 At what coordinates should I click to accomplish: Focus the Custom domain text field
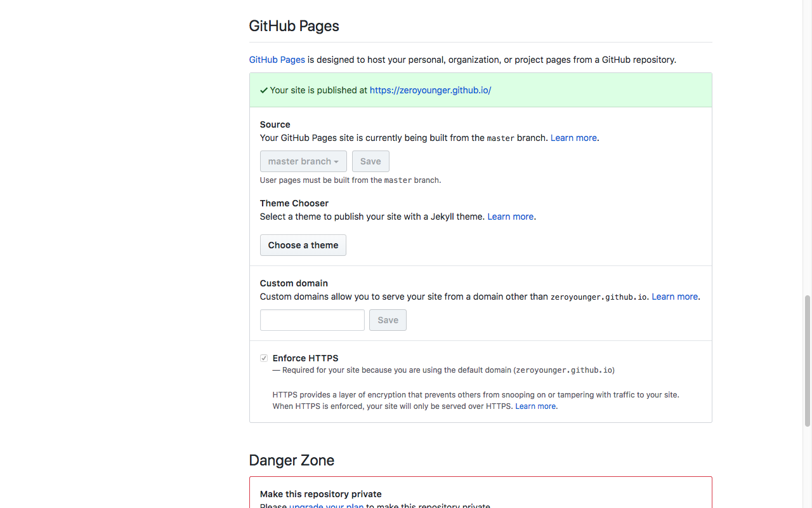312,320
